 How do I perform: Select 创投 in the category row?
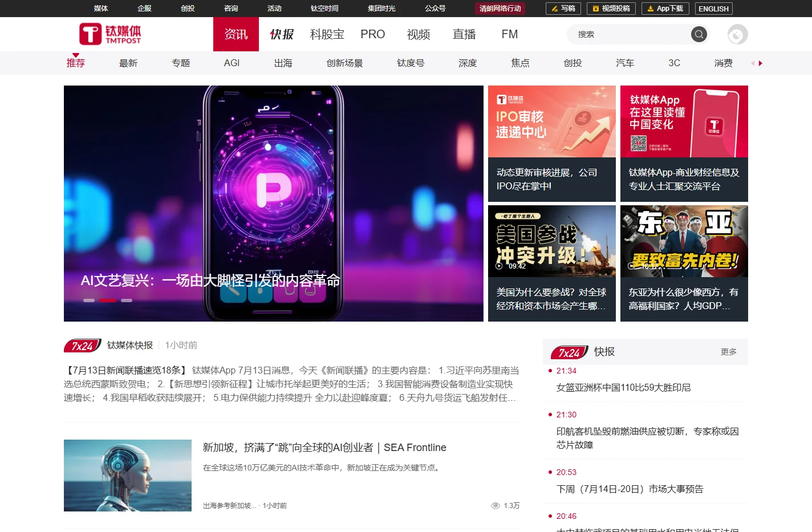(x=573, y=63)
